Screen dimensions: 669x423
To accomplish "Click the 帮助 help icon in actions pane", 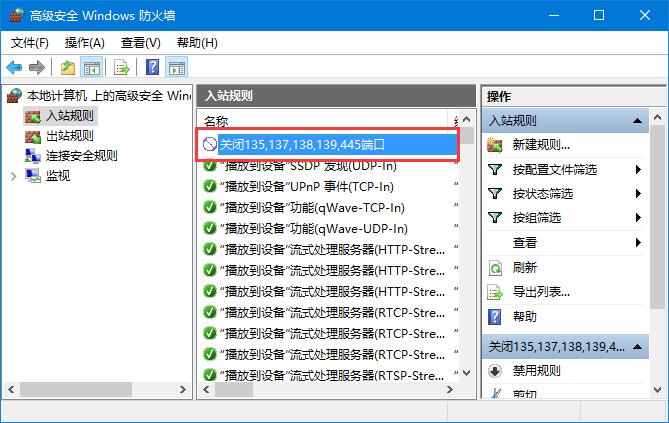I will 494,317.
